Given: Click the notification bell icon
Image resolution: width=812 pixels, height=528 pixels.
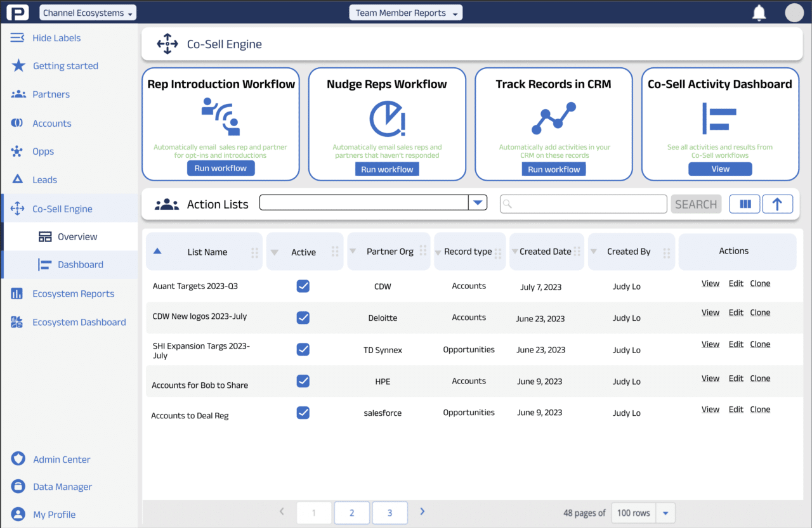Looking at the screenshot, I should [x=759, y=13].
